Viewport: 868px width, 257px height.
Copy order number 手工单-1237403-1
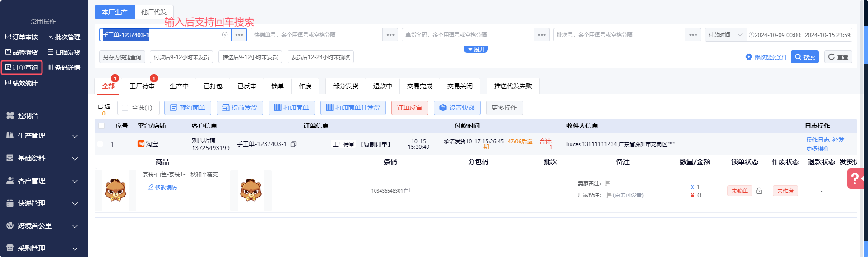pos(293,144)
